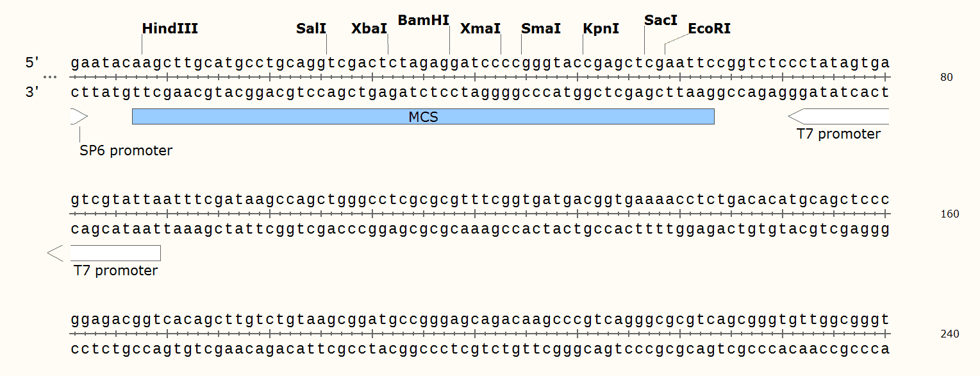Select the SacI enzyme label

[x=661, y=21]
